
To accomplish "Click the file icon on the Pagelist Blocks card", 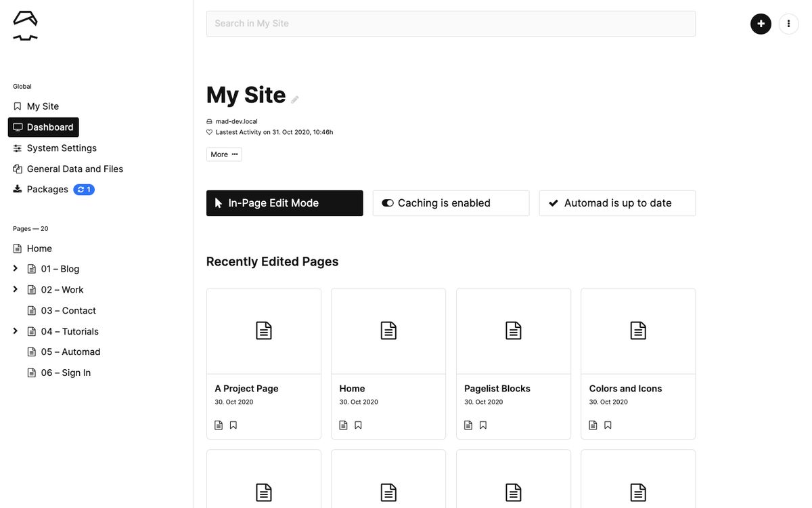I will pyautogui.click(x=468, y=425).
